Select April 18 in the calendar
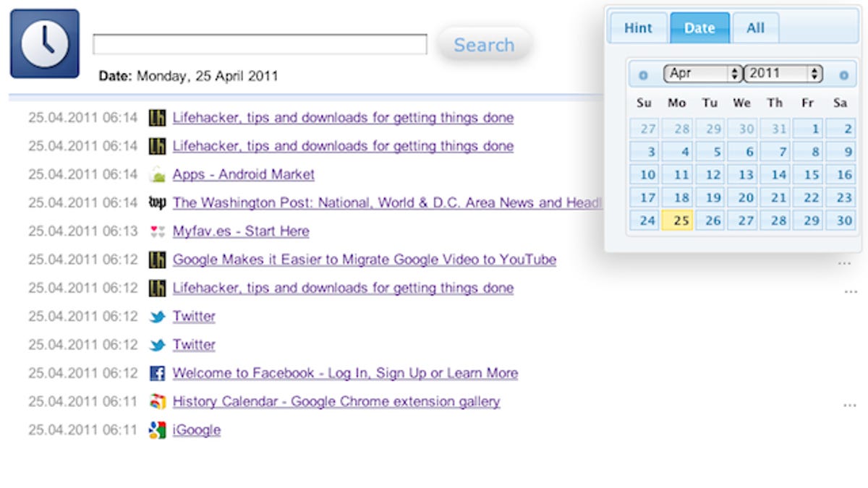 pyautogui.click(x=678, y=197)
